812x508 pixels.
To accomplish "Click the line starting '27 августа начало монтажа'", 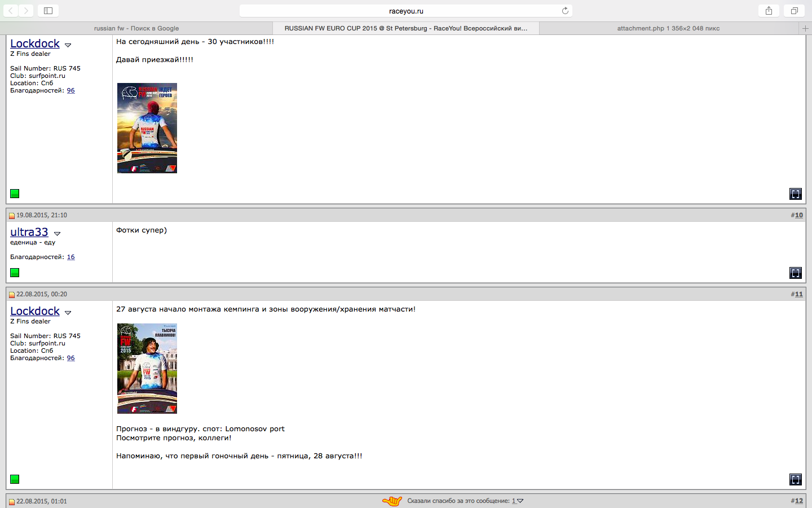I will [x=266, y=309].
